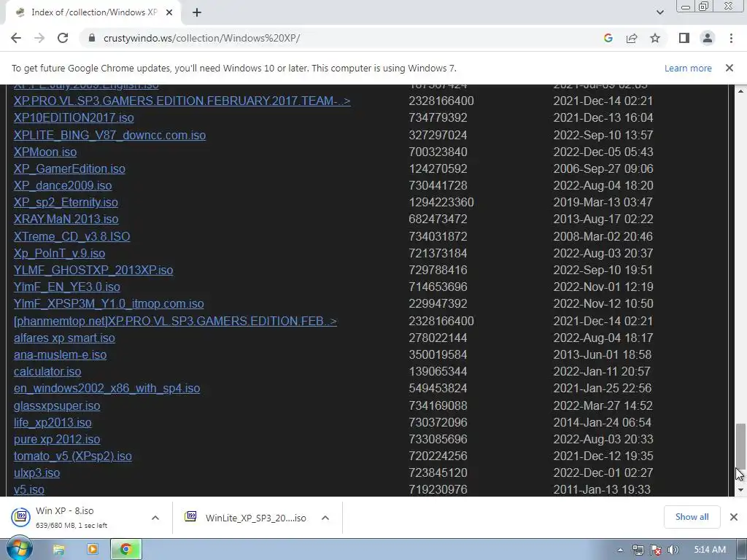This screenshot has width=747, height=560.
Task: Download XPLITE_BING_V87_downcc.com.iso
Action: click(x=109, y=135)
